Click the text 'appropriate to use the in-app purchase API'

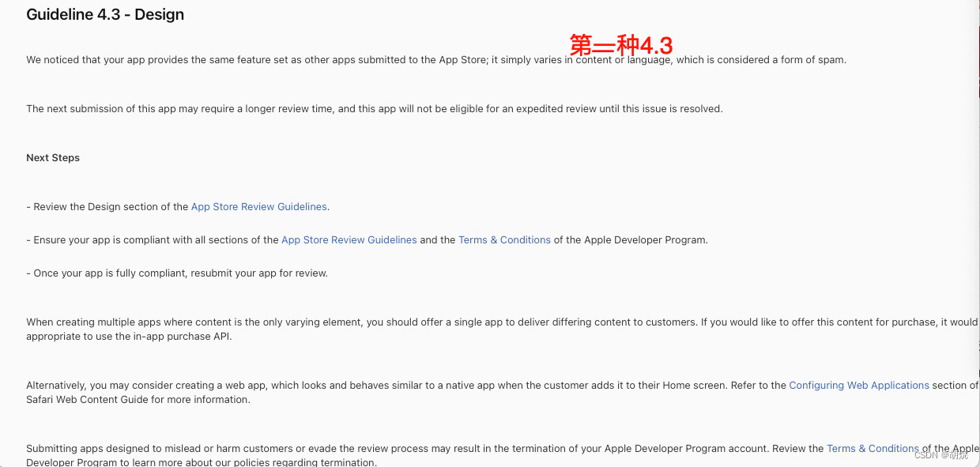coord(130,337)
